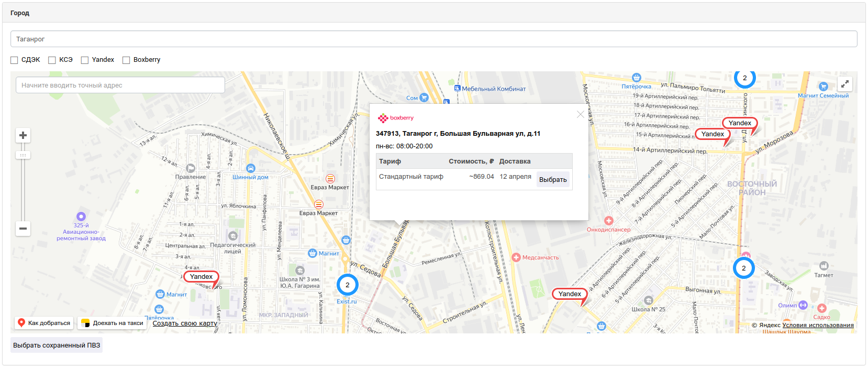
Task: Zoom out of the map with minus button
Action: tap(23, 229)
